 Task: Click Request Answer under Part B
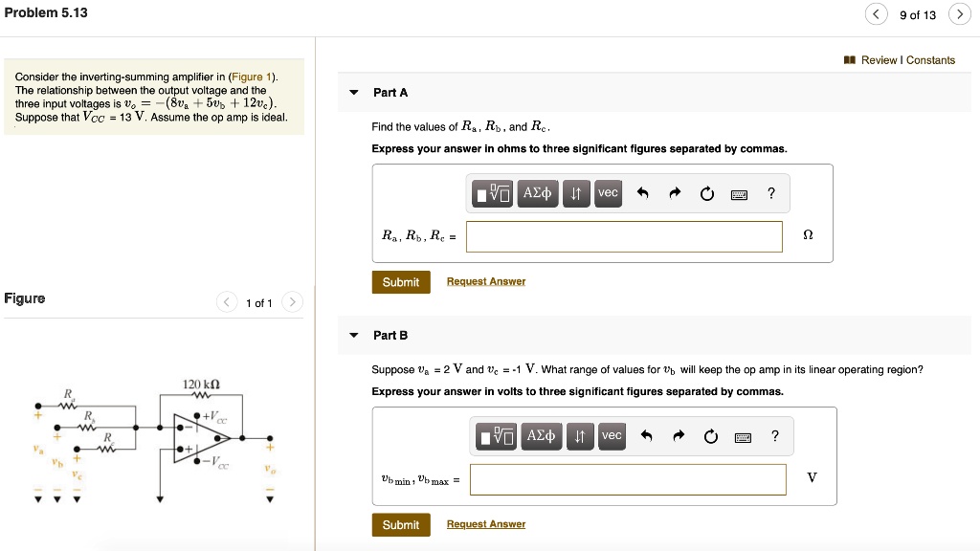pos(485,523)
